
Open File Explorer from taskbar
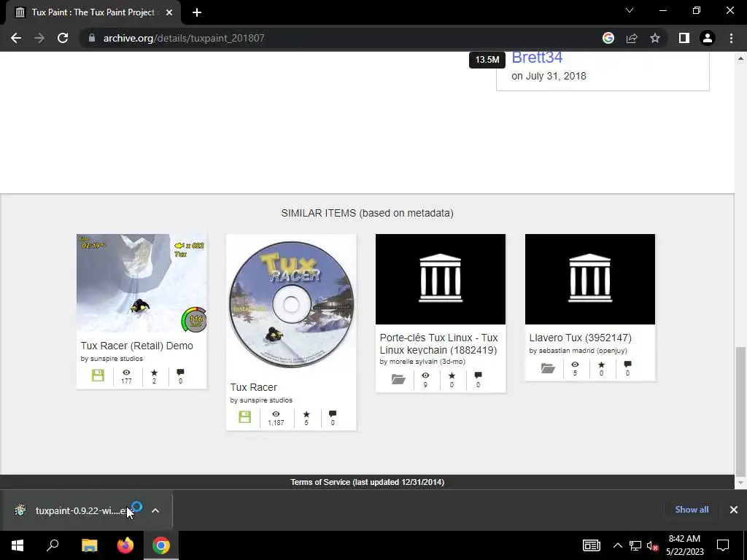point(89,545)
